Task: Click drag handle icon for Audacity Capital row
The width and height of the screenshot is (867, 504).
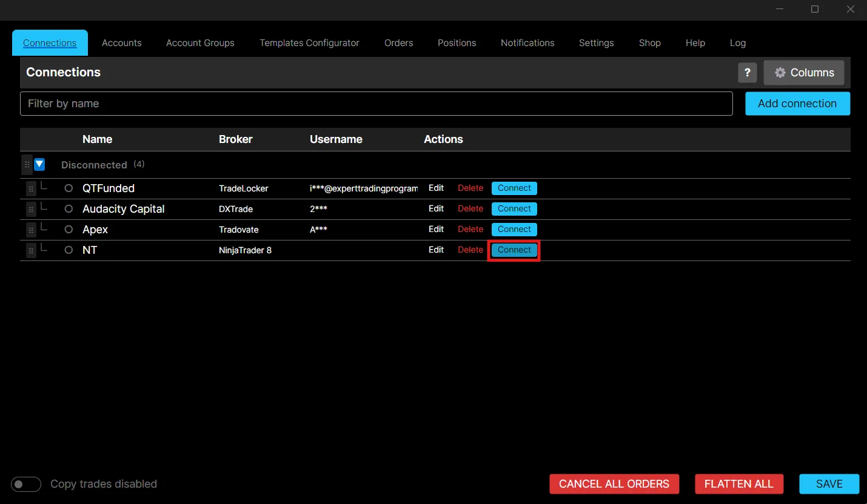Action: (31, 210)
